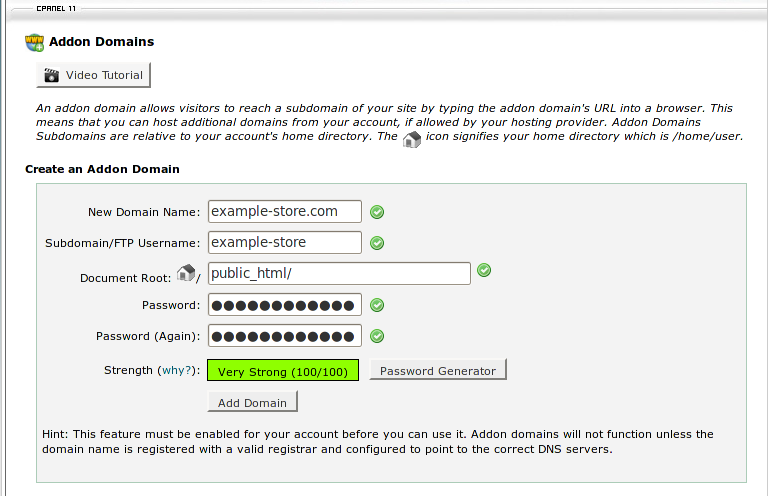Select the Document Root text field
Screen dimensions: 770x496
[x=338, y=273]
